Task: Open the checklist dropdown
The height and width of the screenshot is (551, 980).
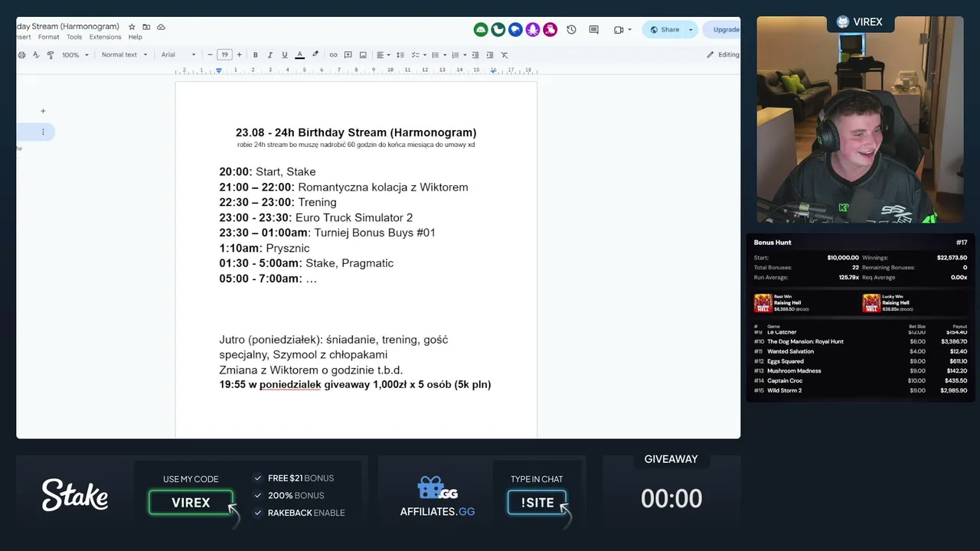Action: pos(419,55)
